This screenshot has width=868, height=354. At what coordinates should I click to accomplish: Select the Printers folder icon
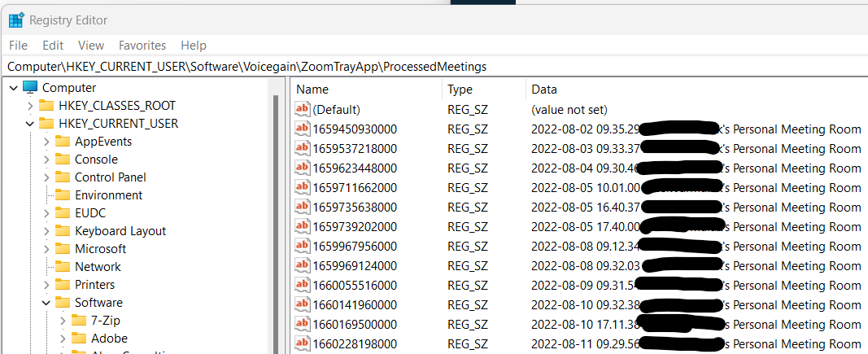(63, 284)
